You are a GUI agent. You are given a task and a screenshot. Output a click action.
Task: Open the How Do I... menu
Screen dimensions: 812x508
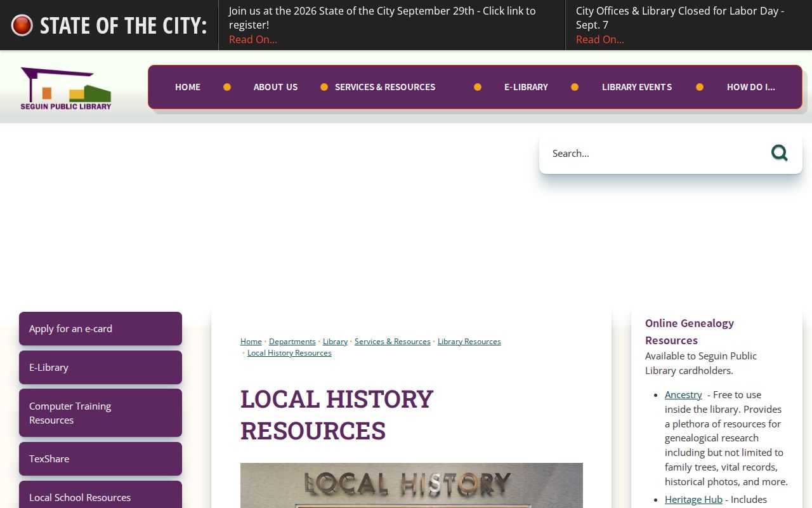click(x=751, y=87)
